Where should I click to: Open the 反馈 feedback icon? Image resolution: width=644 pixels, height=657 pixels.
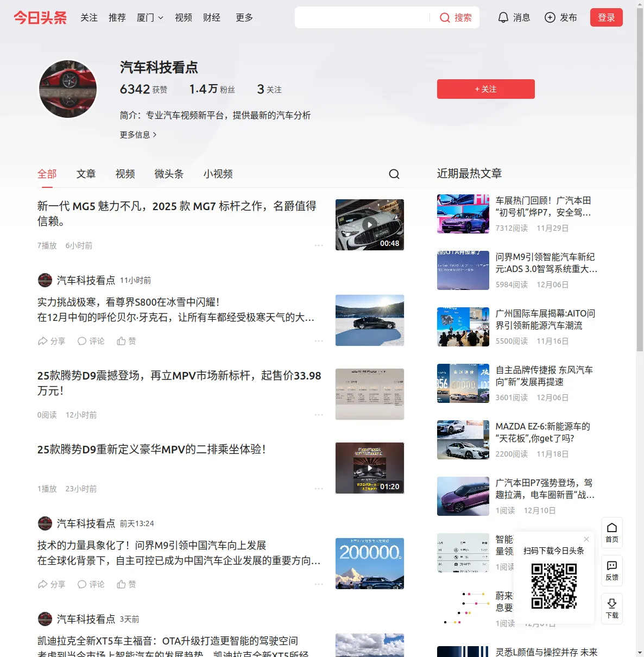(x=612, y=571)
